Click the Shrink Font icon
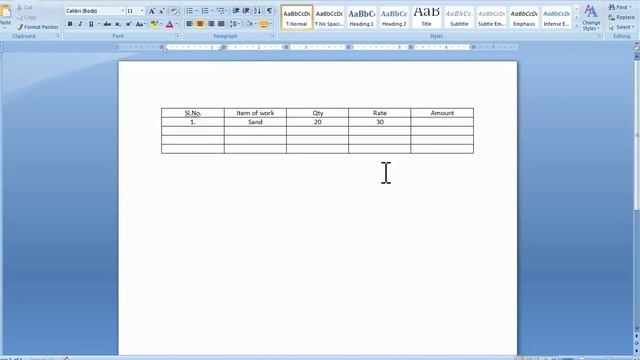Image resolution: width=640 pixels, height=360 pixels. 162,11
